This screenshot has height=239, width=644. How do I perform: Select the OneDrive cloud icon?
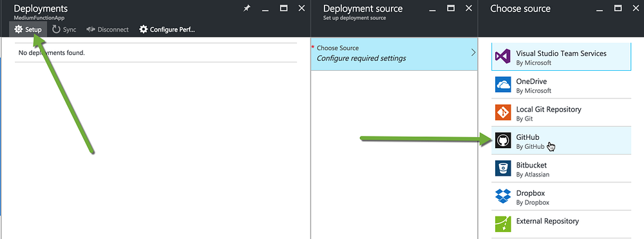tap(503, 84)
